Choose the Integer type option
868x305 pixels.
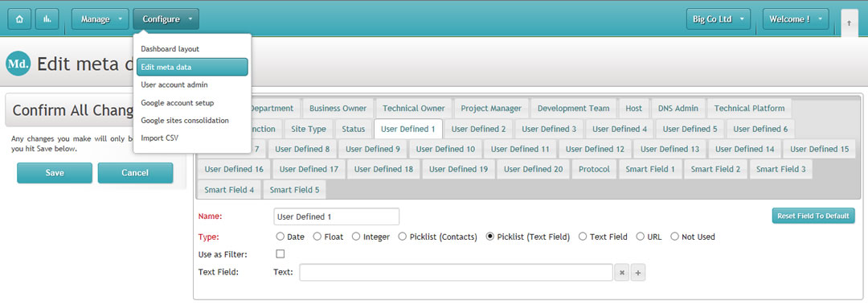[356, 237]
